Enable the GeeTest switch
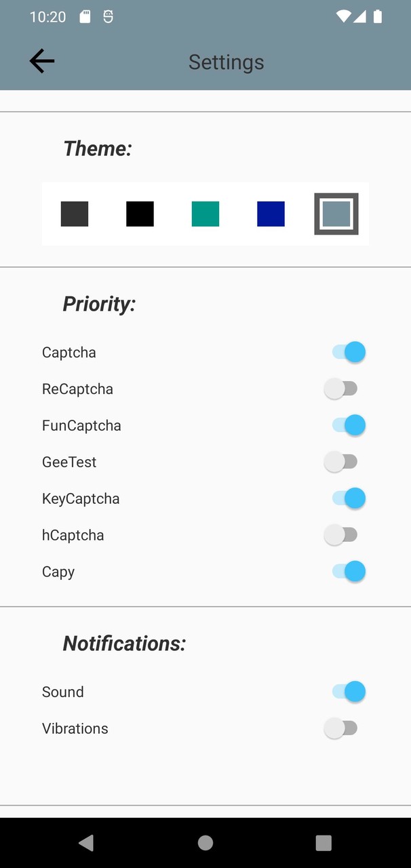 pyautogui.click(x=349, y=461)
